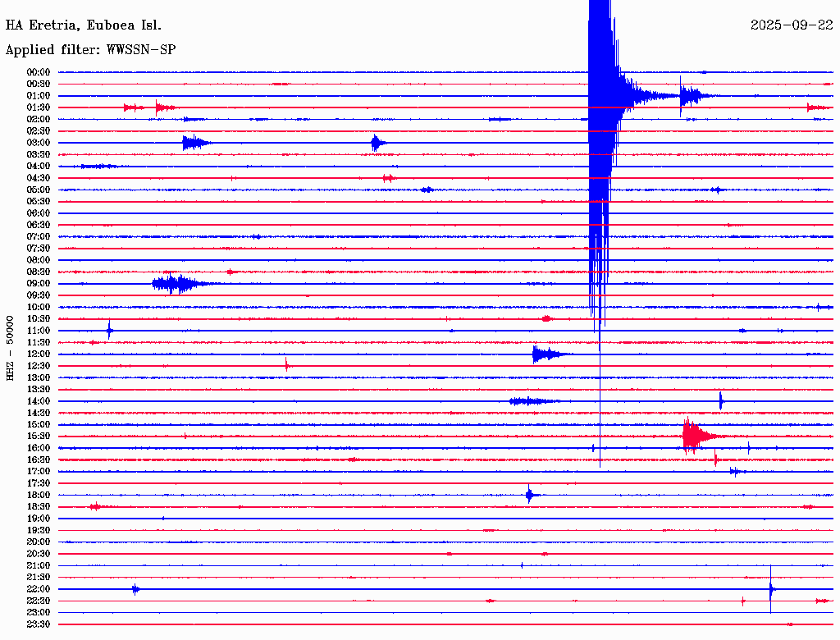Click the 06:00 time label

tap(39, 213)
